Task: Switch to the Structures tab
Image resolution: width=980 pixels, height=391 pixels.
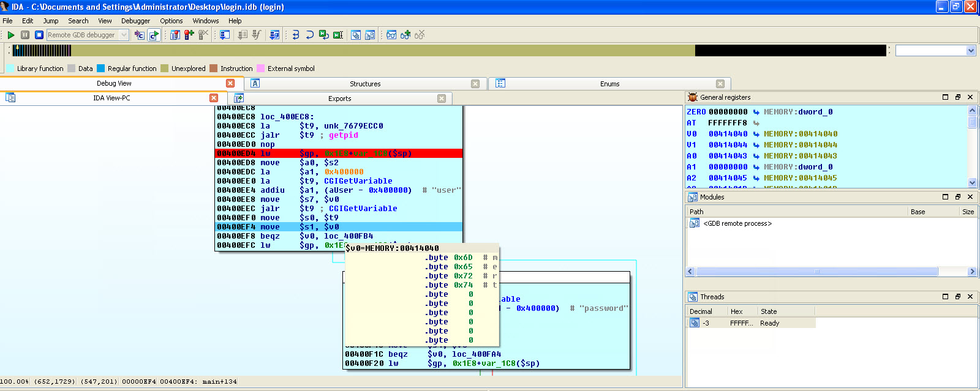Action: coord(365,84)
